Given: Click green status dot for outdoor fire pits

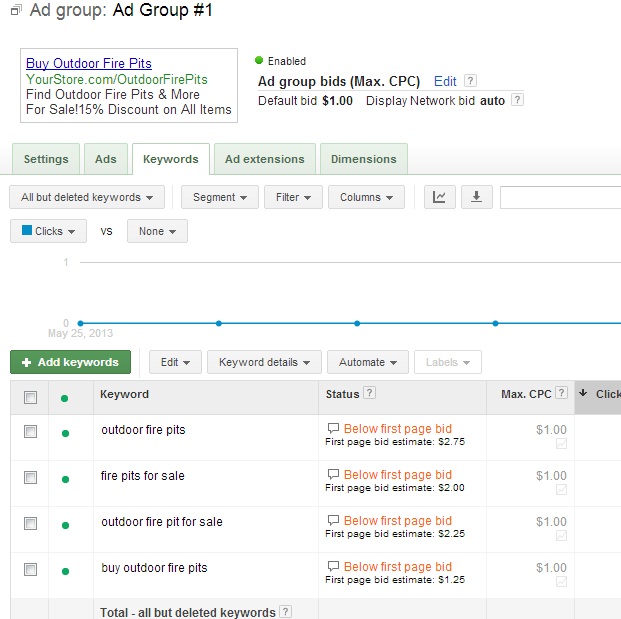Looking at the screenshot, I should tap(65, 434).
